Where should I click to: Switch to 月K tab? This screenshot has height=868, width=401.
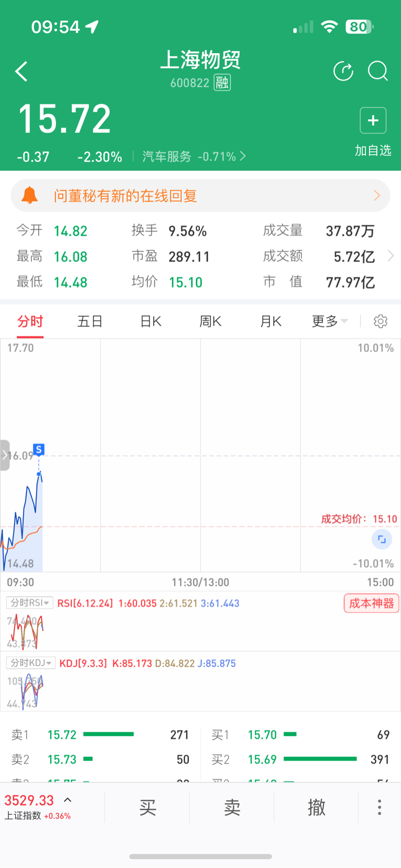point(271,321)
